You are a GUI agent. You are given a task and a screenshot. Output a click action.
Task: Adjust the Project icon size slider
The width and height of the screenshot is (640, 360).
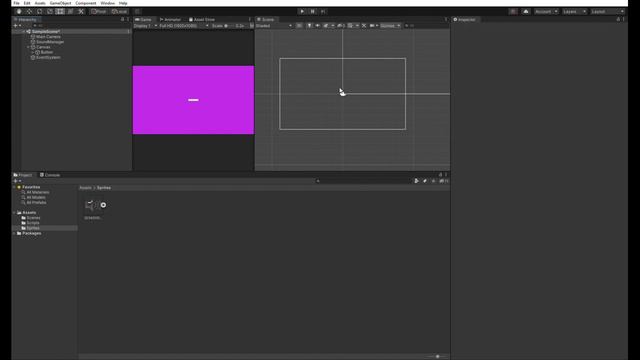(437, 356)
